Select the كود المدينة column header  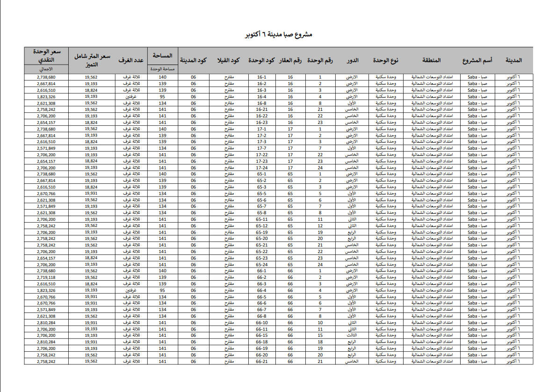pyautogui.click(x=194, y=60)
